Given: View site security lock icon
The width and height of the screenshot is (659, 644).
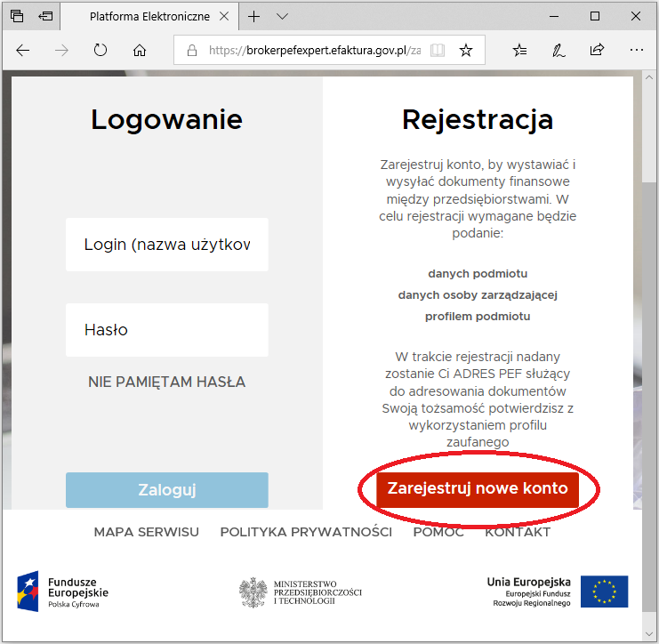Looking at the screenshot, I should point(192,51).
